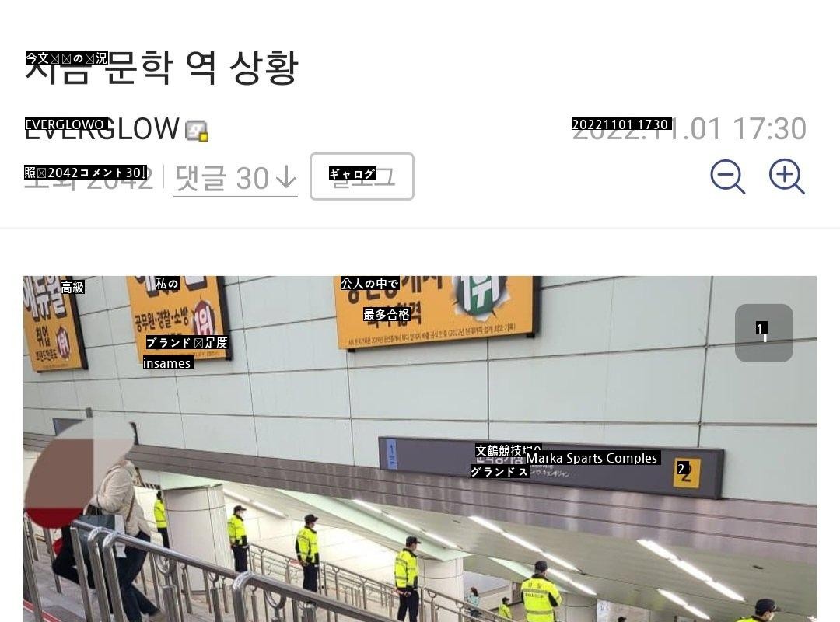
Task: Click the yellow exit 2 sign in photo
Action: click(x=686, y=471)
